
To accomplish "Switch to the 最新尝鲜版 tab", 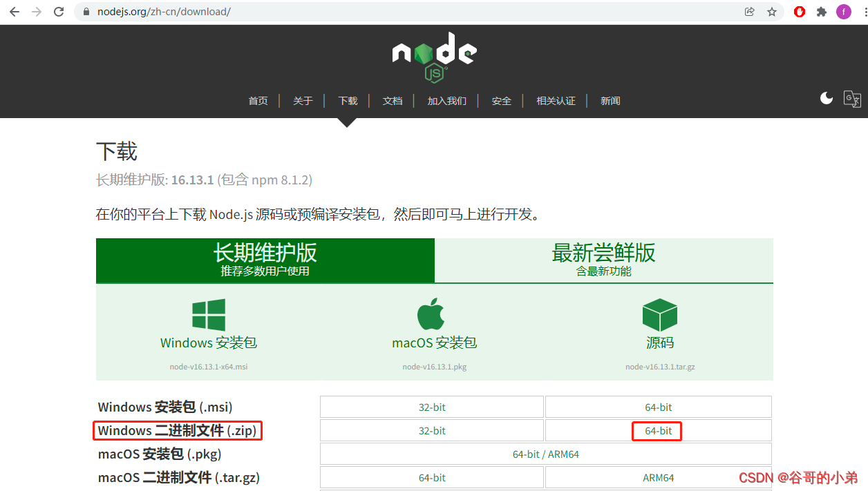I will click(x=604, y=260).
